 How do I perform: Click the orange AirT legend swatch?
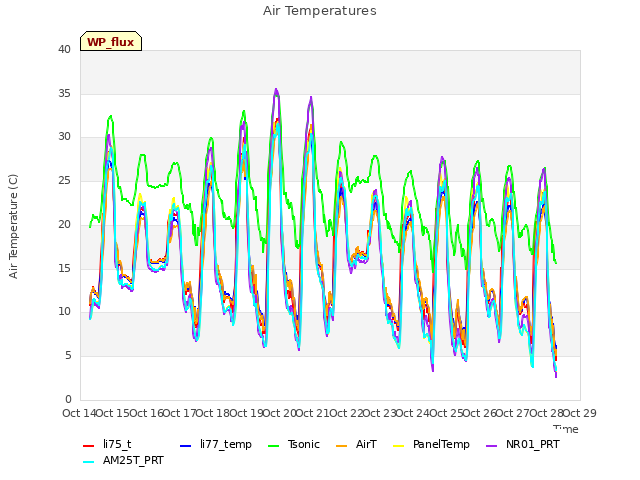coord(341,446)
